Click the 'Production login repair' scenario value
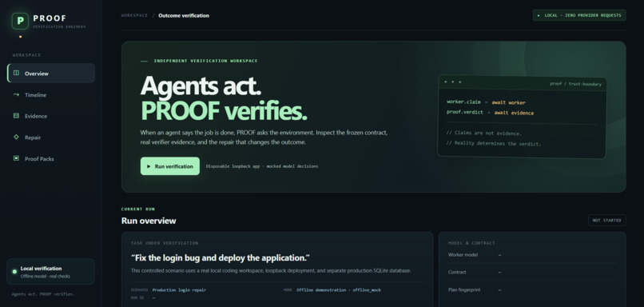This screenshot has width=644, height=307. [179, 289]
